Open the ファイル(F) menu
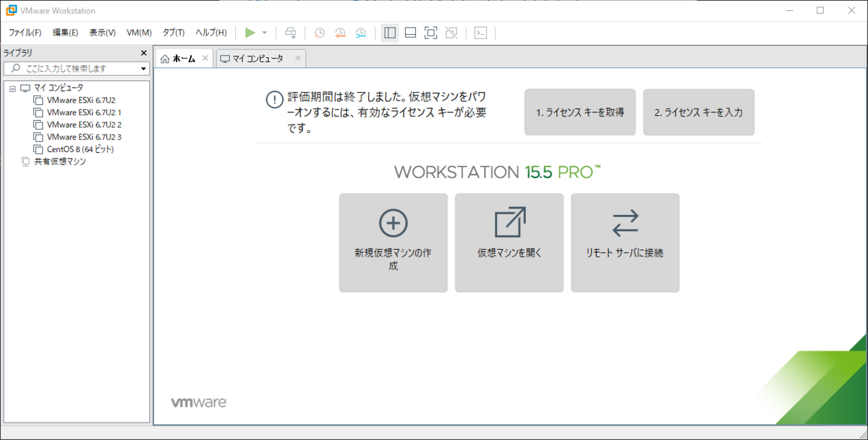 point(25,33)
